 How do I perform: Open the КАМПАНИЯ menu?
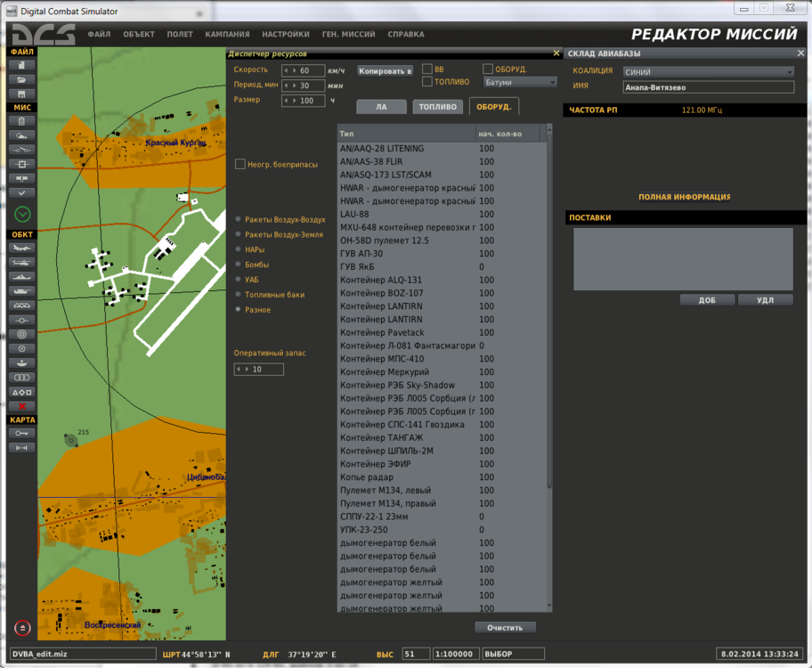[x=227, y=34]
